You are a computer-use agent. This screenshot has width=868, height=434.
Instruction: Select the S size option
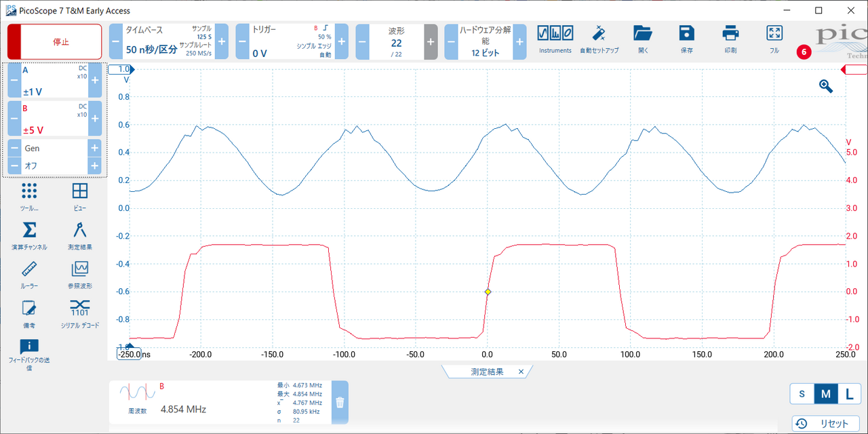(x=802, y=394)
